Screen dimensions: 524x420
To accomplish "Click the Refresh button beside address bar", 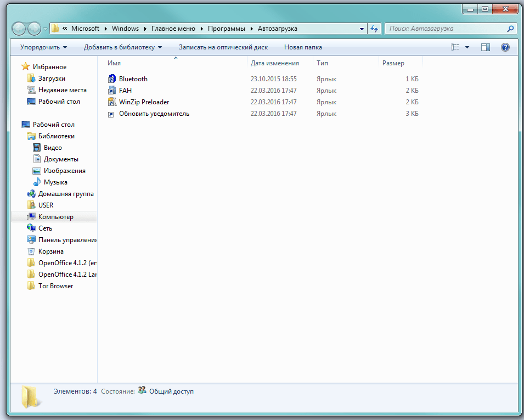I will click(374, 29).
